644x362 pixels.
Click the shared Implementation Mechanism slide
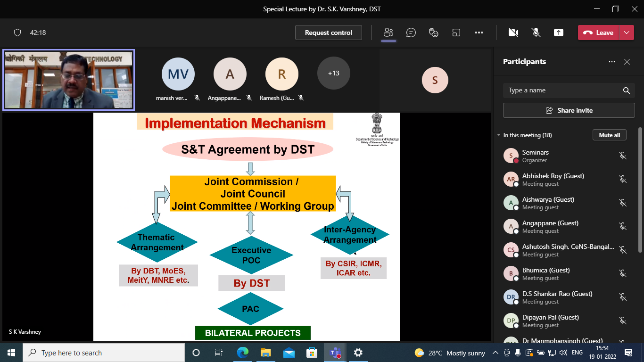[x=247, y=226]
